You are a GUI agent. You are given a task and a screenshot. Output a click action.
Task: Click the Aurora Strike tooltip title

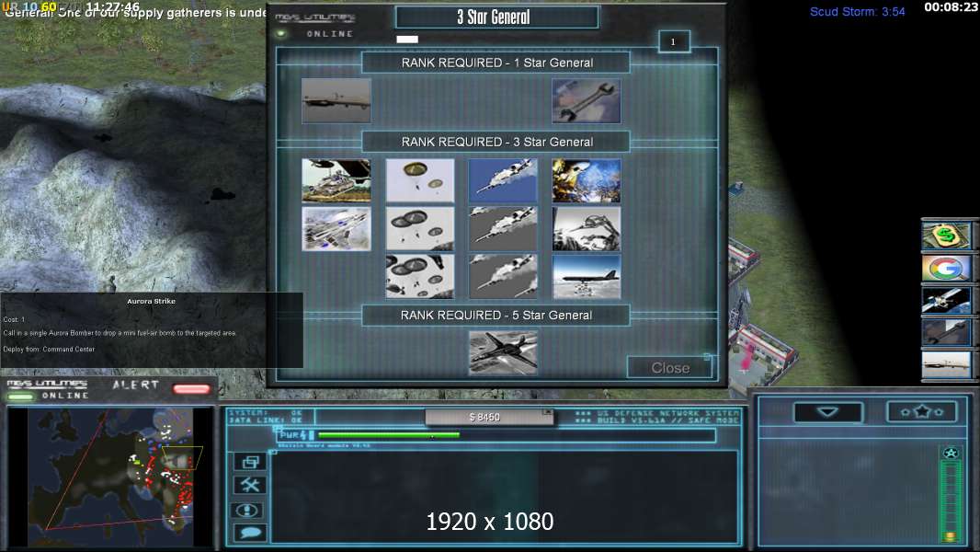tap(152, 302)
